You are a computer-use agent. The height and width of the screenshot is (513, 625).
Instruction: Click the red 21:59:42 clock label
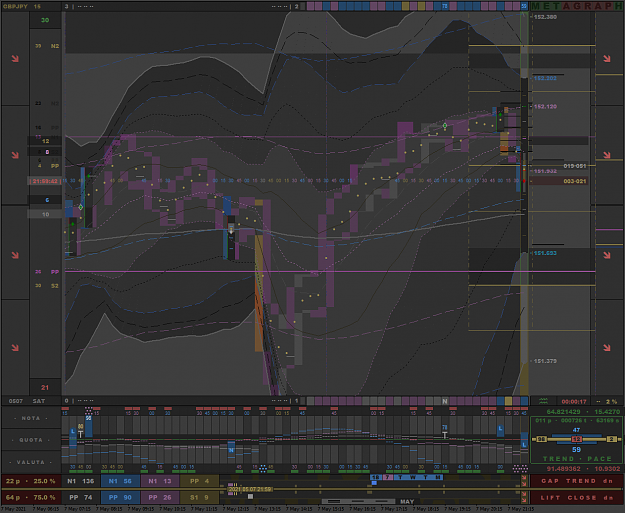45,181
